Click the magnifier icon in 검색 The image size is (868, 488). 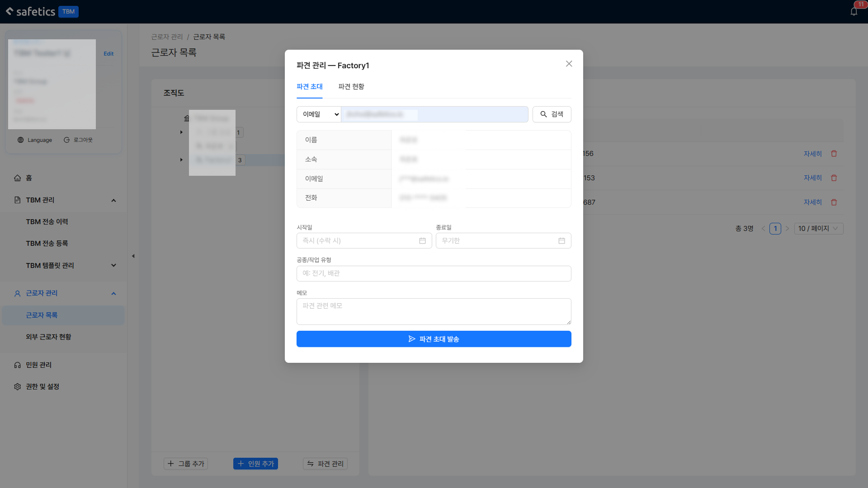pos(544,114)
